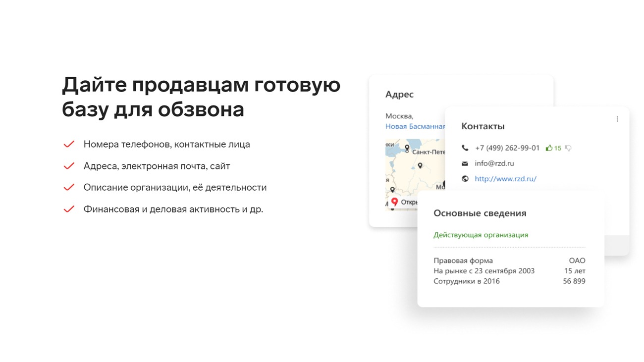The width and height of the screenshot is (644, 362).
Task: Click the checkmark next to Адреса, электронная почта
Action: (69, 166)
